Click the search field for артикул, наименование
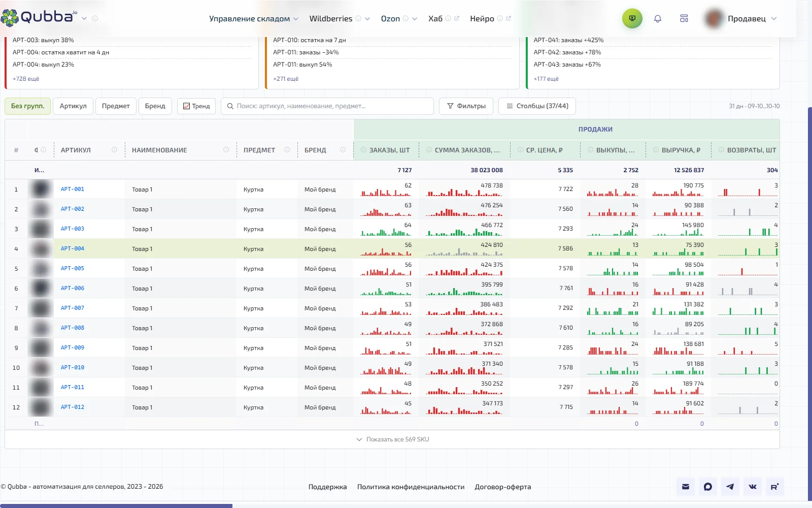This screenshot has height=508, width=812. pyautogui.click(x=327, y=106)
